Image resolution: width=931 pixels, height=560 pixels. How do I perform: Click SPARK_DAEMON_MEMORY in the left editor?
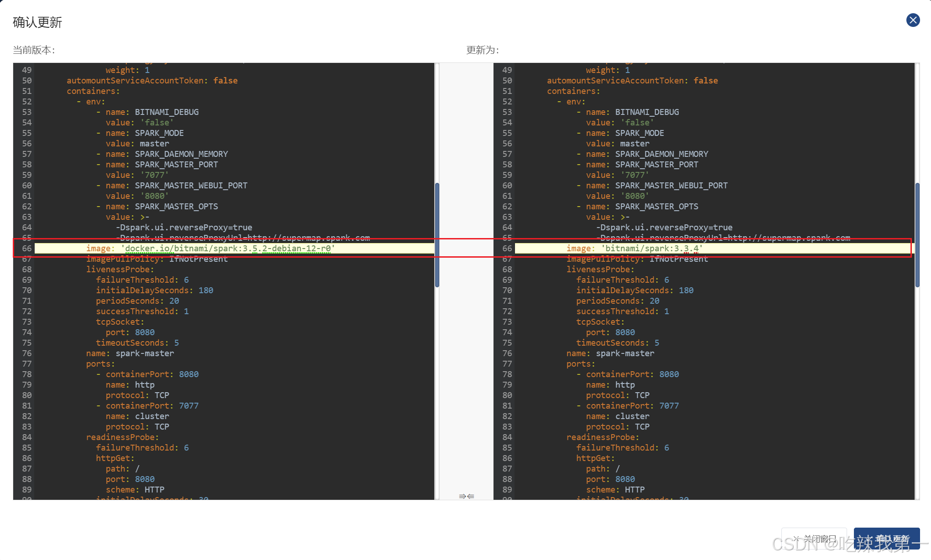point(181,154)
